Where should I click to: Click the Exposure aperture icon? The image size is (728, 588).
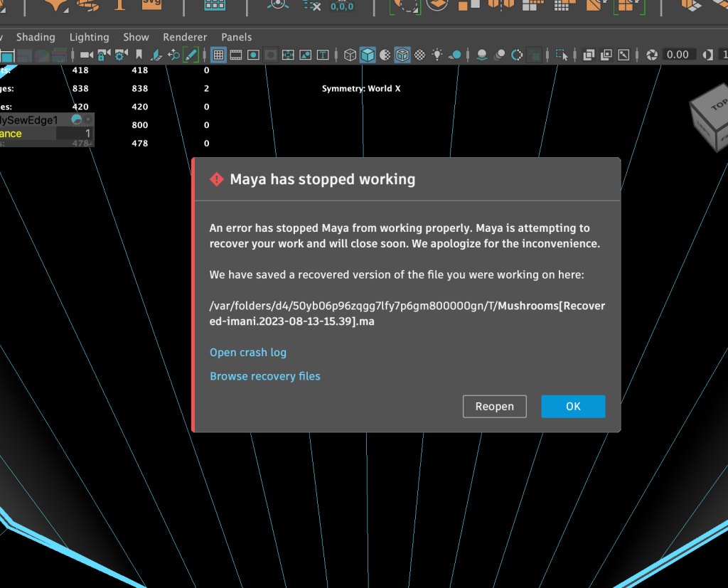(652, 55)
